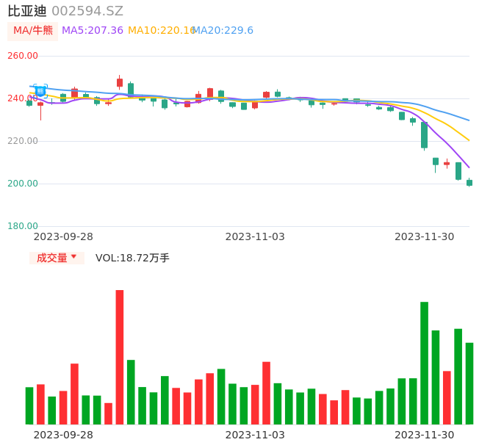Click the highest red candlestick near 250

120,82
